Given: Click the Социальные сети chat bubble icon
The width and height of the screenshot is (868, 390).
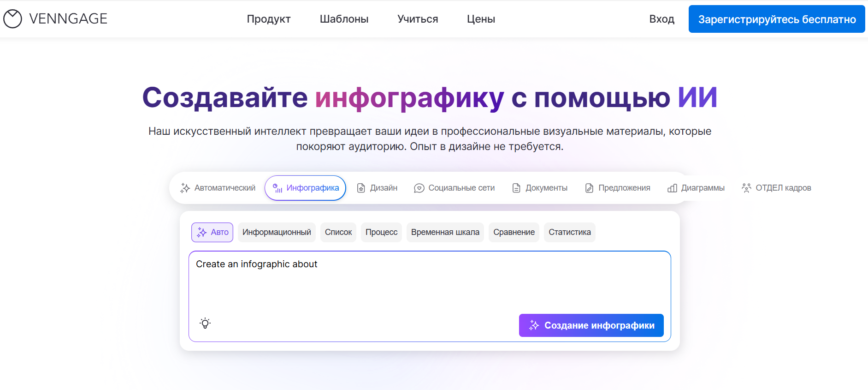Looking at the screenshot, I should (419, 188).
